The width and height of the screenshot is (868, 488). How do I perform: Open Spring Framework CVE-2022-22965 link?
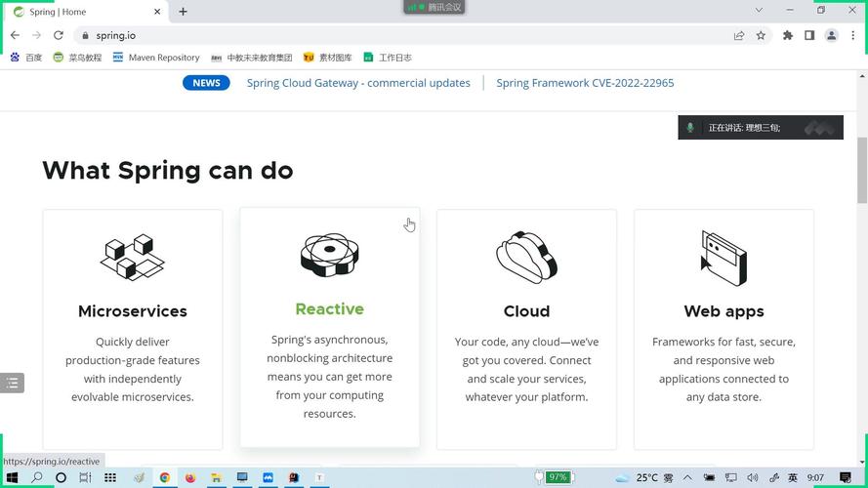pyautogui.click(x=585, y=83)
